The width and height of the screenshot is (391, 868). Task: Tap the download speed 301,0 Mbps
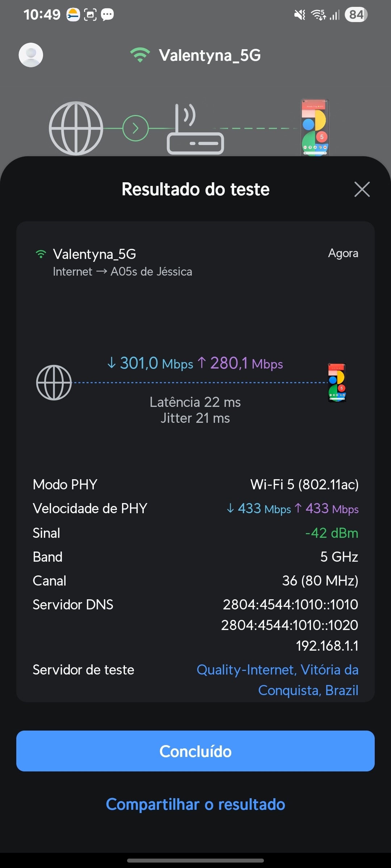(x=150, y=363)
